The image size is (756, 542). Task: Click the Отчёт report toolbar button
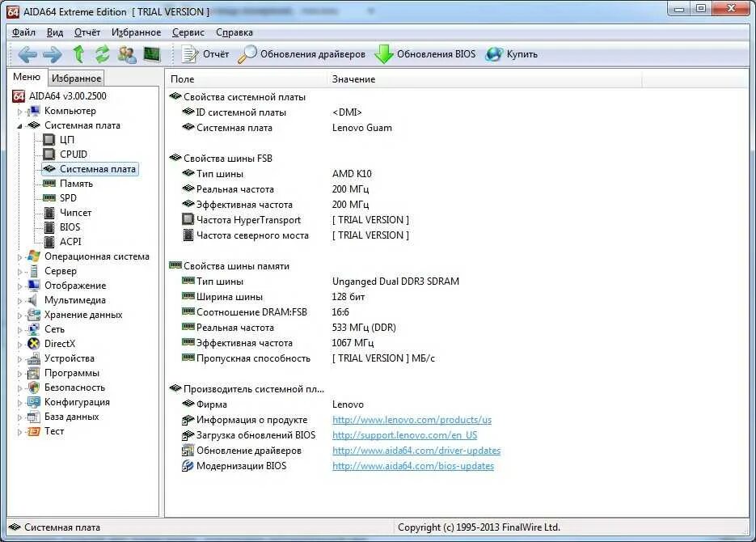tap(205, 54)
